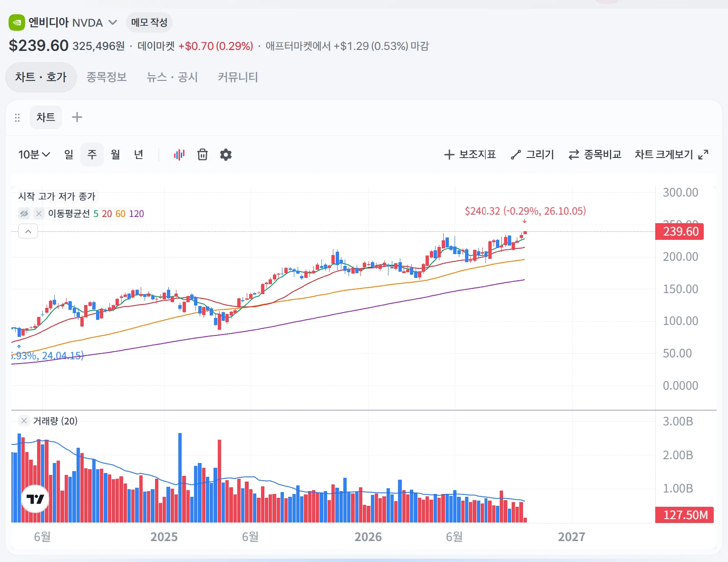
Task: Click the MA 120 period purple label
Action: tap(136, 214)
